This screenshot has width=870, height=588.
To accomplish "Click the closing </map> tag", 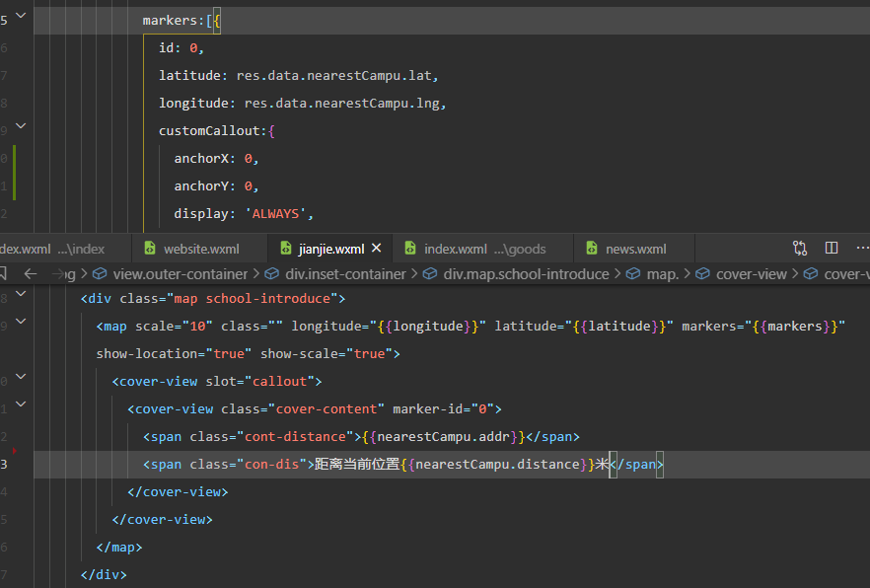I will (119, 548).
